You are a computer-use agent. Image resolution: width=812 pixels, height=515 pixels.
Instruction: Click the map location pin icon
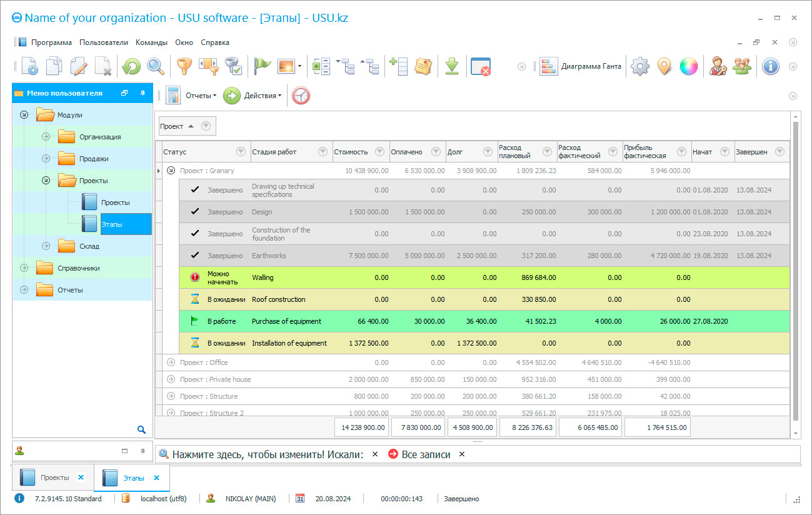click(664, 66)
